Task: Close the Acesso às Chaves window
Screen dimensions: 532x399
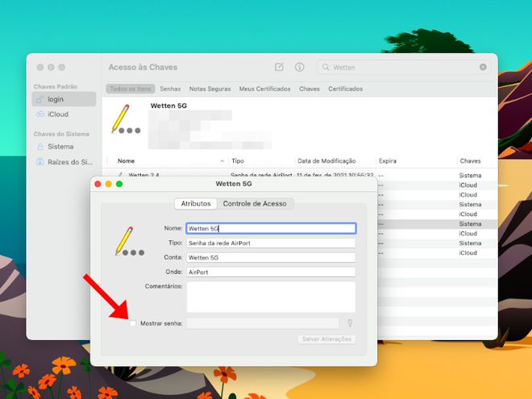Action: coord(40,67)
